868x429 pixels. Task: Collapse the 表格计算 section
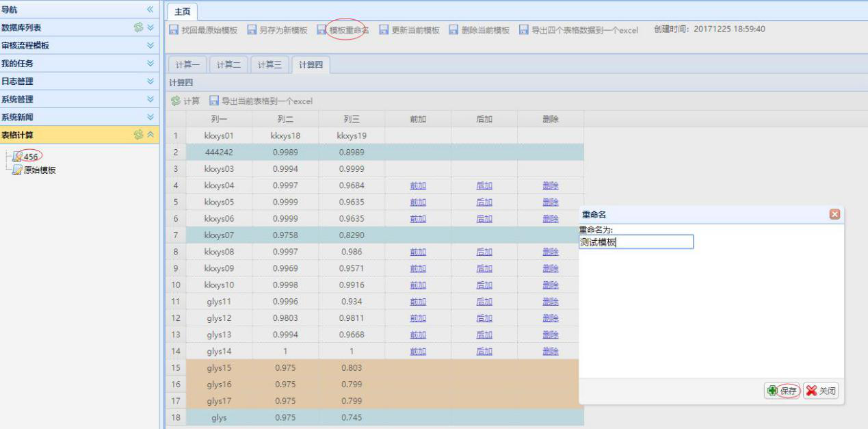(x=150, y=135)
